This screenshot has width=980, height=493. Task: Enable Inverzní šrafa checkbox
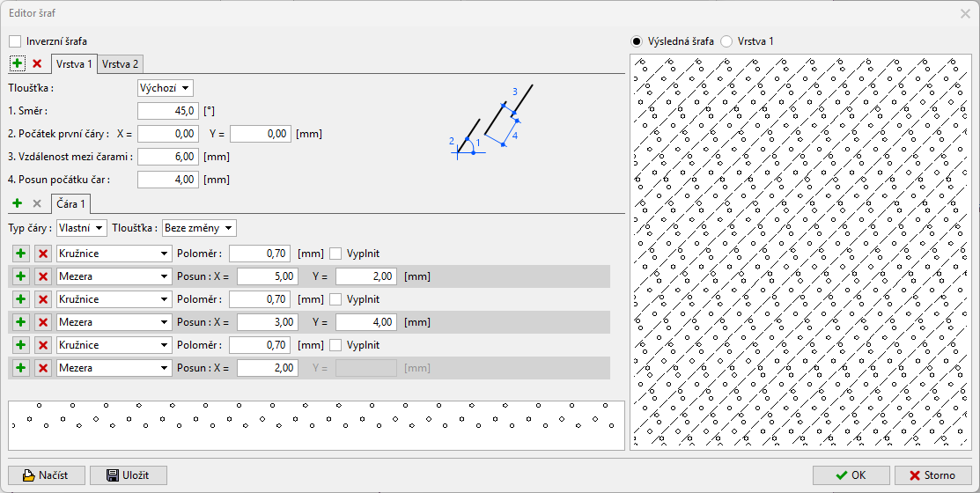tap(15, 41)
